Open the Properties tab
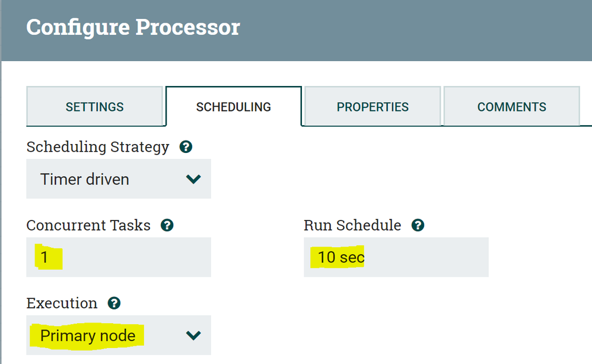Image resolution: width=592 pixels, height=364 pixels. coord(373,107)
